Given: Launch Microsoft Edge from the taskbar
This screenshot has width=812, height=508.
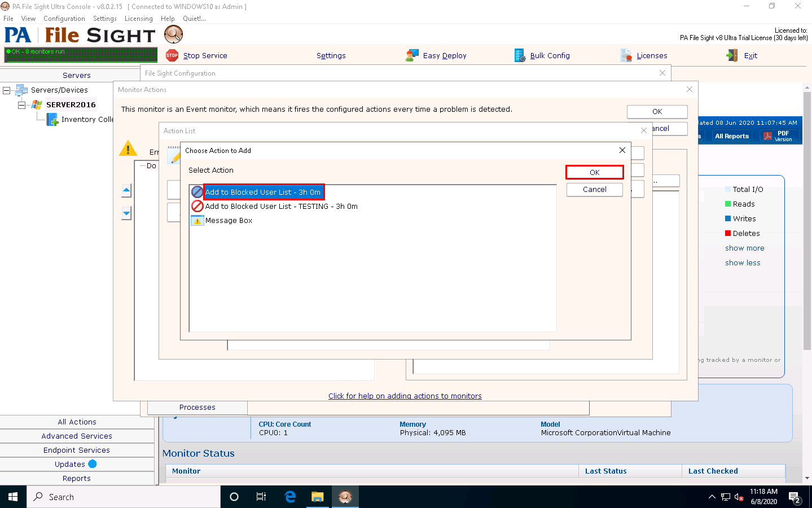Looking at the screenshot, I should point(290,497).
